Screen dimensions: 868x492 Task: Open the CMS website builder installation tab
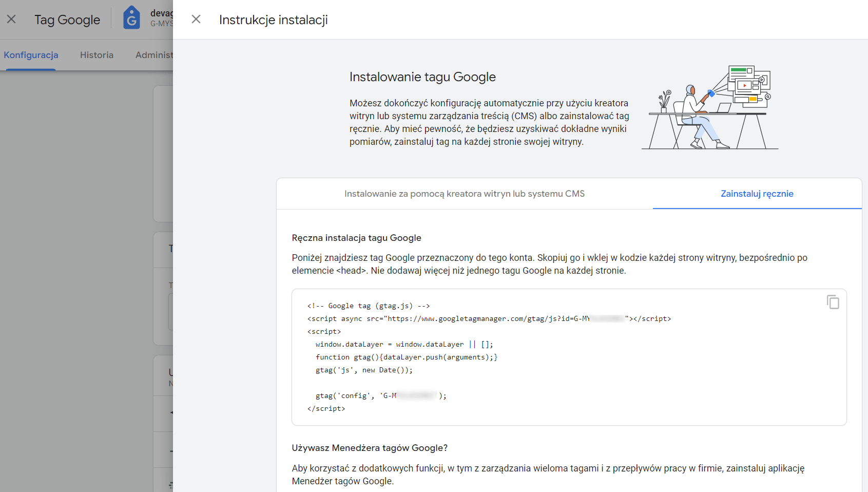tap(465, 194)
